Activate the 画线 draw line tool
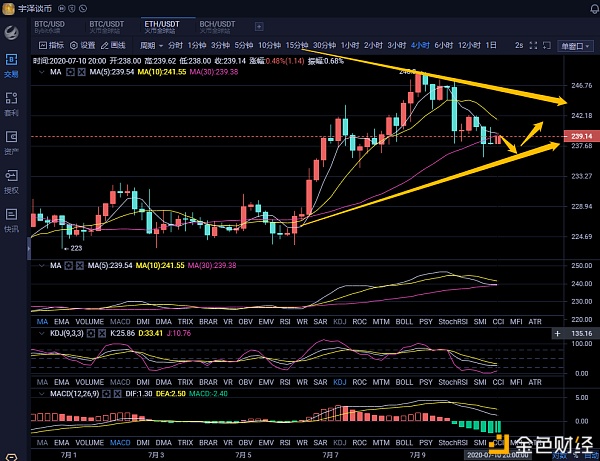This screenshot has width=600, height=461. pyautogui.click(x=113, y=45)
